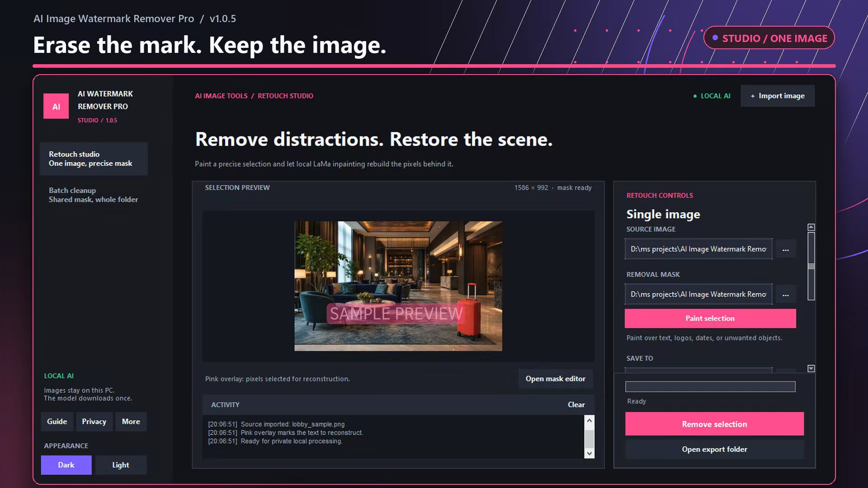The height and width of the screenshot is (488, 868).
Task: Click the lobby sample preview image
Action: [398, 286]
